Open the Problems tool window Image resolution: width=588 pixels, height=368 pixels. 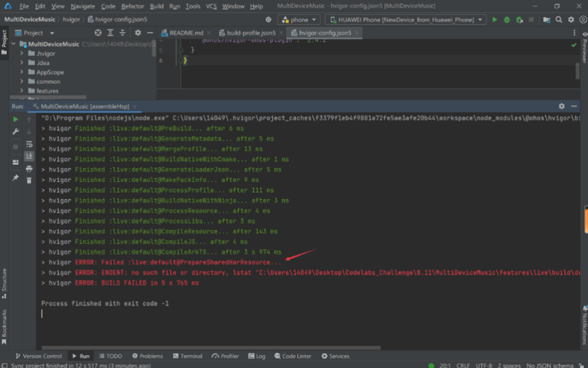click(x=148, y=356)
